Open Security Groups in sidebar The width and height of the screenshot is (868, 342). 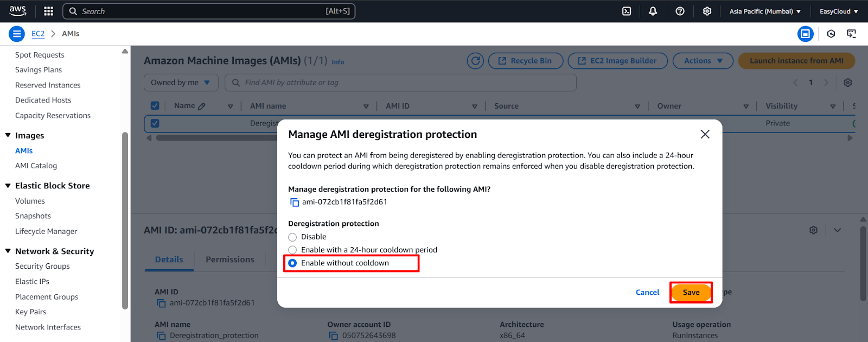click(42, 266)
